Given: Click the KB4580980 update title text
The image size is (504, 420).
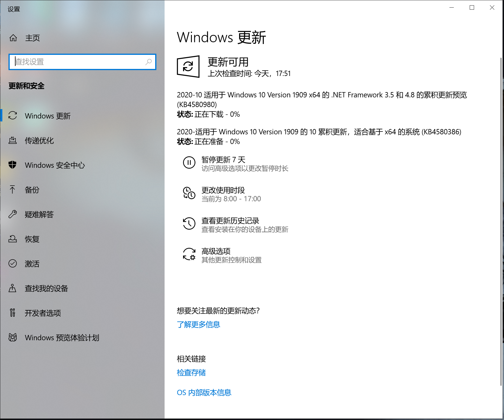Looking at the screenshot, I should click(x=322, y=100).
